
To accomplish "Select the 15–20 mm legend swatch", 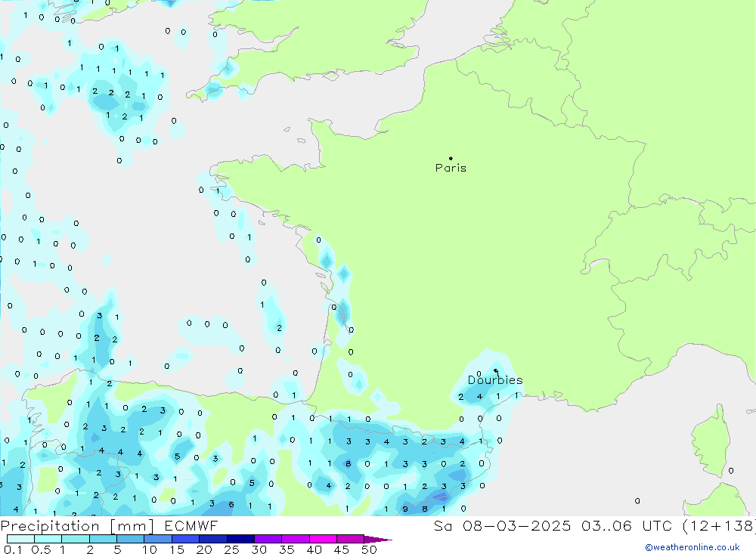I will (x=186, y=539).
